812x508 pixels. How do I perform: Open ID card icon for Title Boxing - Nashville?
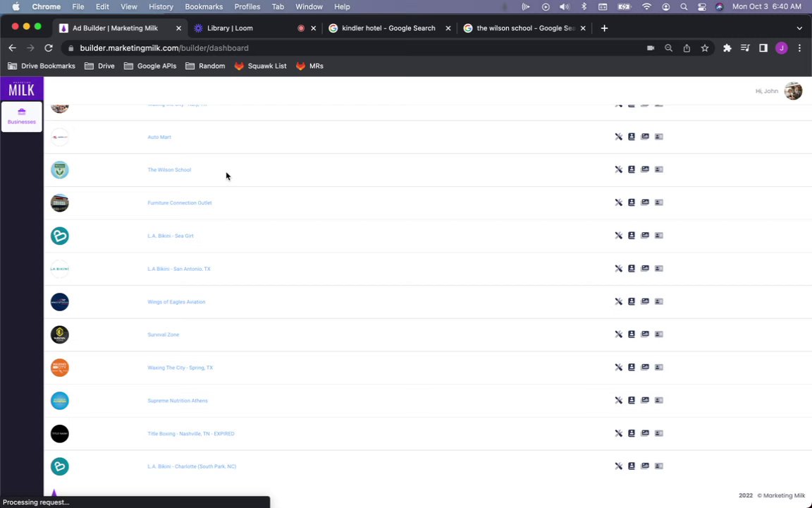(659, 433)
